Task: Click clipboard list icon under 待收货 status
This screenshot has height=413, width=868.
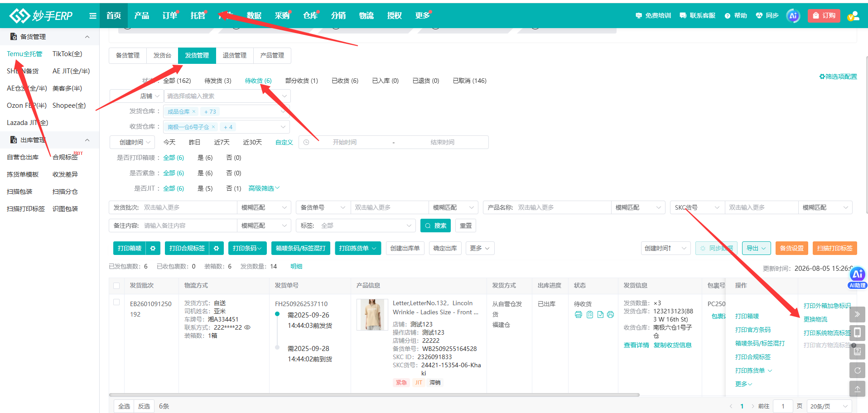Action: [x=590, y=315]
